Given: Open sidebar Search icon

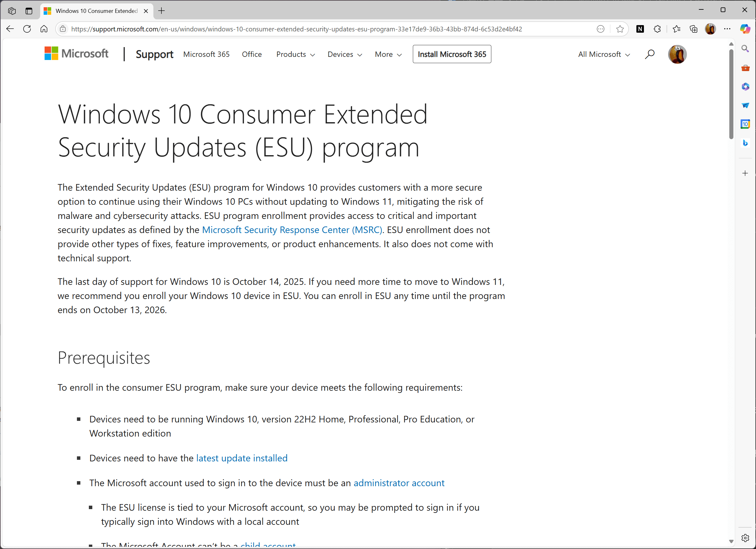Looking at the screenshot, I should click(745, 49).
